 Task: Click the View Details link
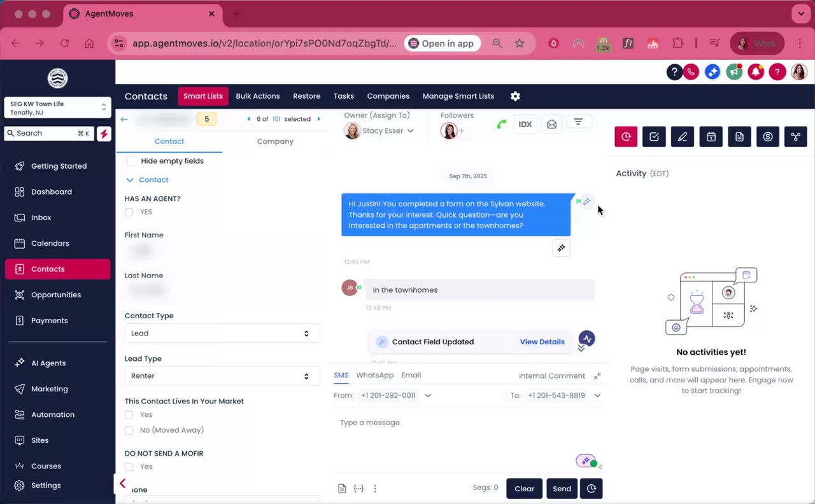point(542,342)
